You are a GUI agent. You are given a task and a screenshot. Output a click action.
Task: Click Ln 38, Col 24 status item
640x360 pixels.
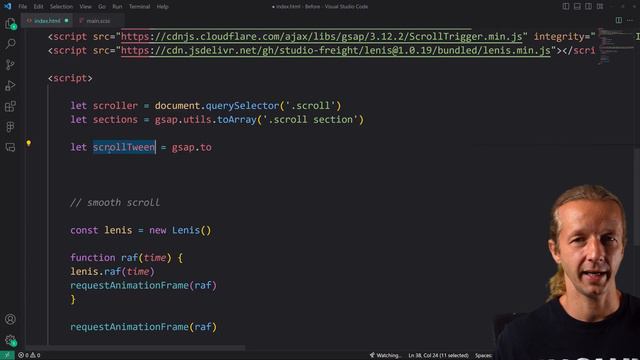pyautogui.click(x=438, y=356)
